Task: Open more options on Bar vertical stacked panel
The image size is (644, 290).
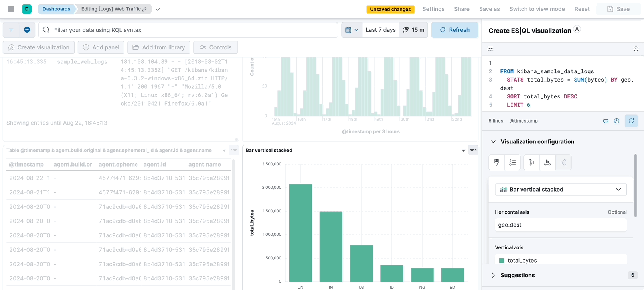Action: click(473, 150)
